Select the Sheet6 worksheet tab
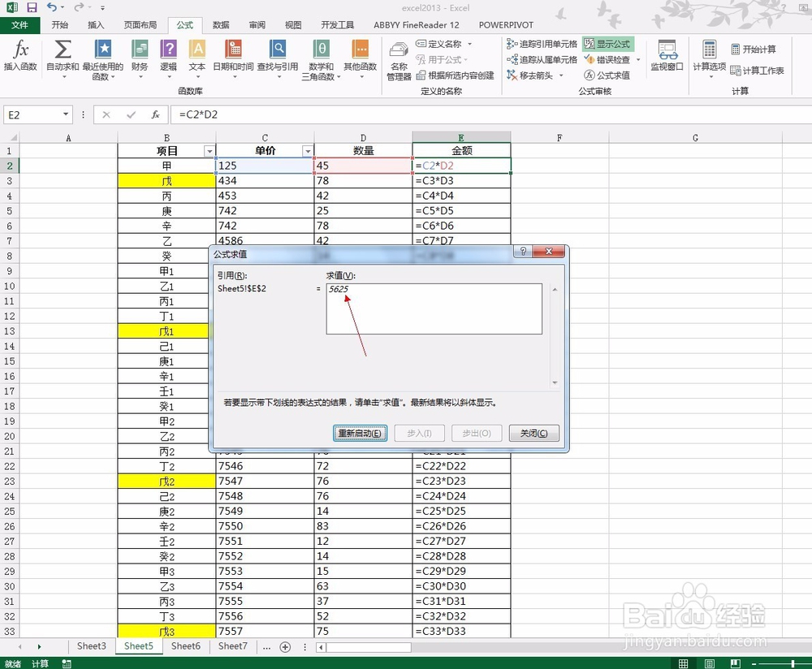 tap(185, 645)
